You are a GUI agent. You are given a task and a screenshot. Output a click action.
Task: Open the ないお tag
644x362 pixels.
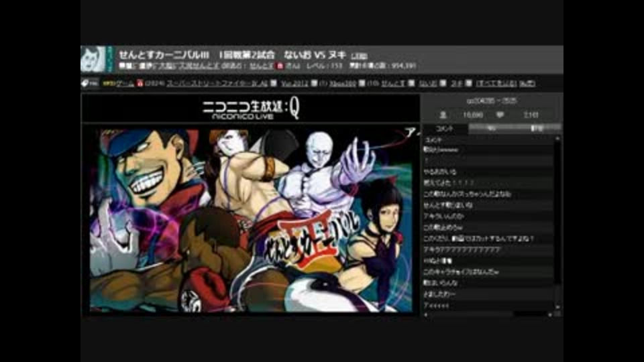click(427, 83)
